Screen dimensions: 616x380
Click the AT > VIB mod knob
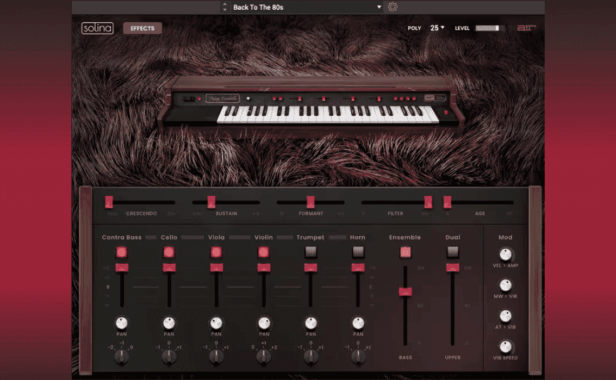point(506,316)
